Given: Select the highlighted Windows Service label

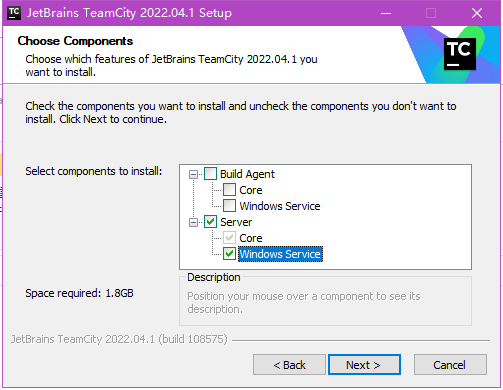Looking at the screenshot, I should 280,254.
